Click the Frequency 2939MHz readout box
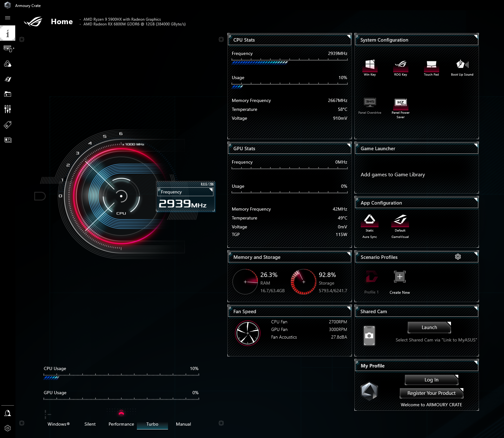The width and height of the screenshot is (504, 438). [x=185, y=196]
